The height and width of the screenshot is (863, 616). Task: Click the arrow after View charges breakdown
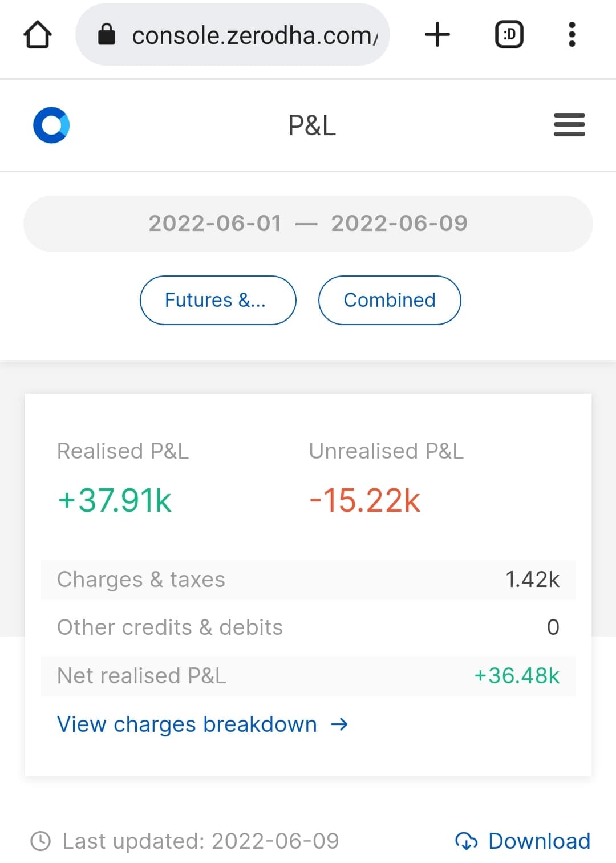point(339,724)
